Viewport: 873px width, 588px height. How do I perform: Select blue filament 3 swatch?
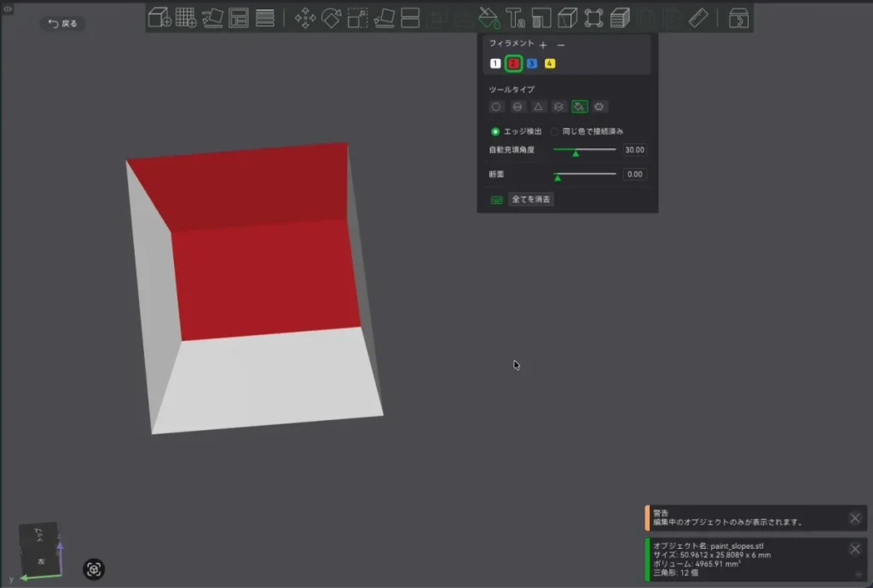tap(532, 63)
